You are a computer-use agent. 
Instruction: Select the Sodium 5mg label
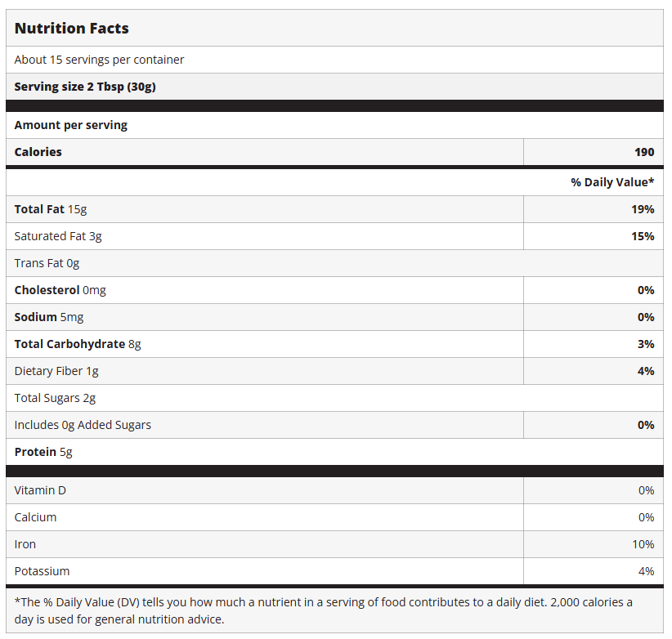click(49, 317)
